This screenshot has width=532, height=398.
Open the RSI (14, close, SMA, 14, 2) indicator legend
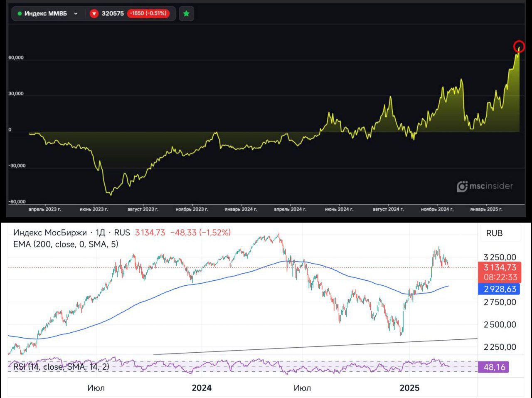(x=61, y=367)
